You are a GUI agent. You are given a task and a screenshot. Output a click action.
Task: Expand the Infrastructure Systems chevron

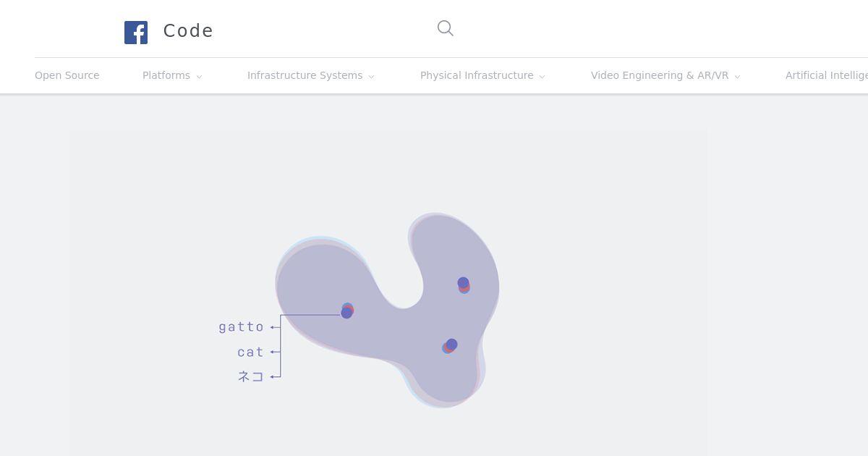tap(371, 77)
